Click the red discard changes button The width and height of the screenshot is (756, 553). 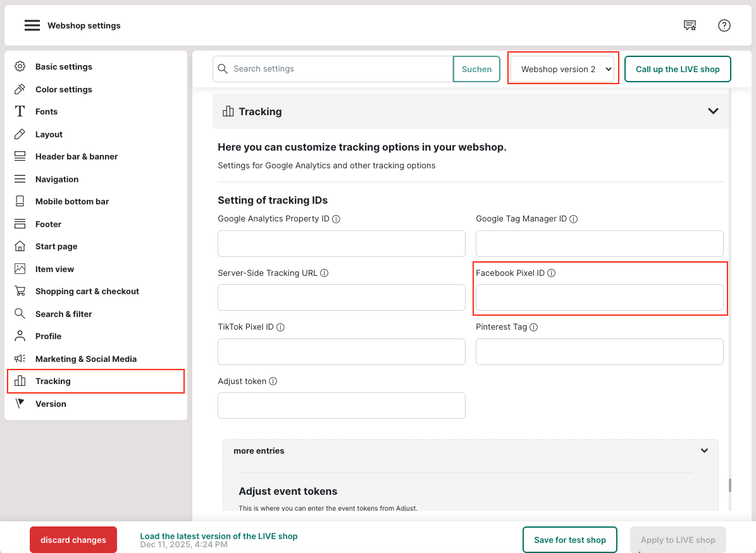click(x=73, y=540)
